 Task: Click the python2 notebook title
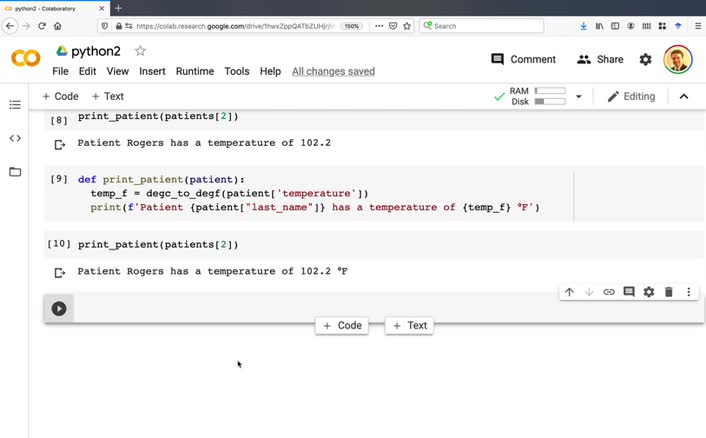point(96,51)
